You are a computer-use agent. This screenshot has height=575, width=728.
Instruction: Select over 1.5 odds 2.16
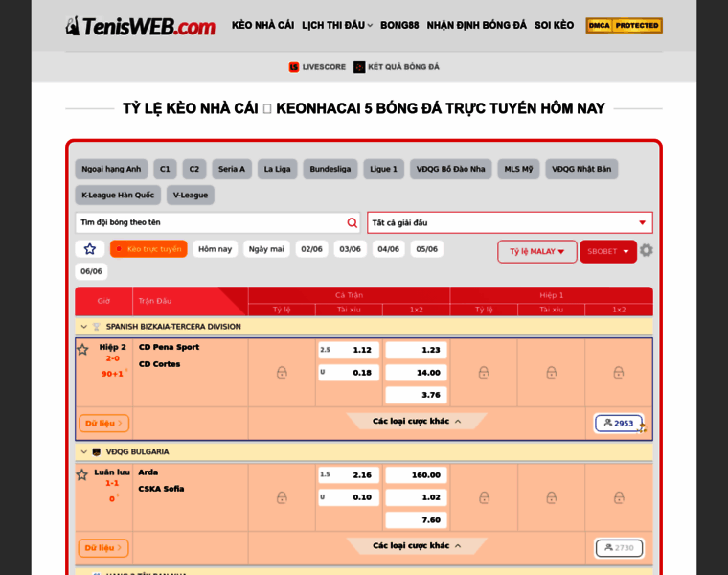[349, 475]
